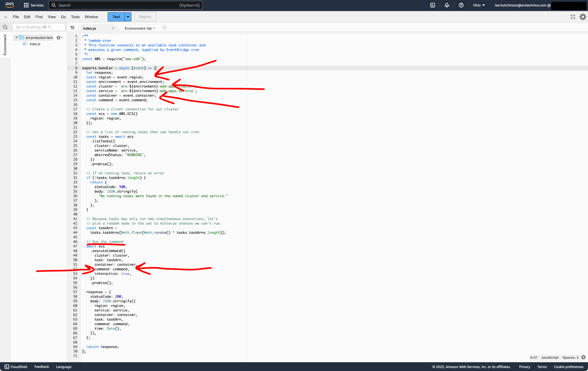This screenshot has width=588, height=371.
Task: Open AWS help via the question-mark icon
Action: [x=461, y=5]
